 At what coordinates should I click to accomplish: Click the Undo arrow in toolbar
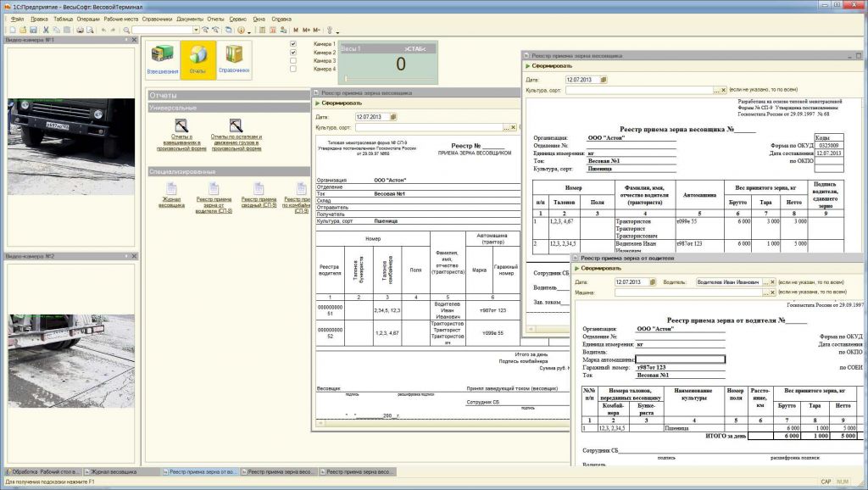[103, 30]
